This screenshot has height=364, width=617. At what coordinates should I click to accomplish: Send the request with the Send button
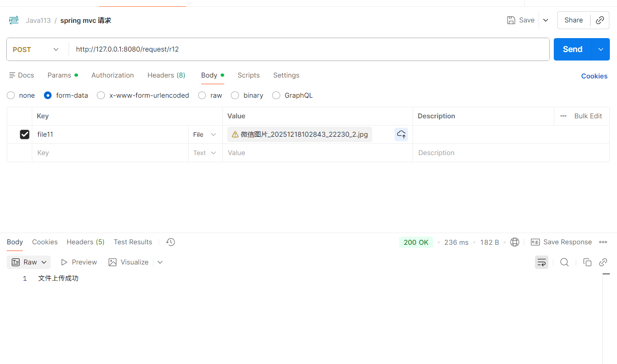click(573, 49)
